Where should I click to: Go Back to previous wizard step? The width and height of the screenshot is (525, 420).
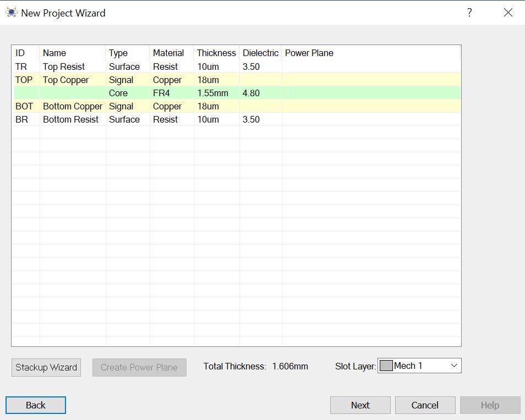(36, 405)
